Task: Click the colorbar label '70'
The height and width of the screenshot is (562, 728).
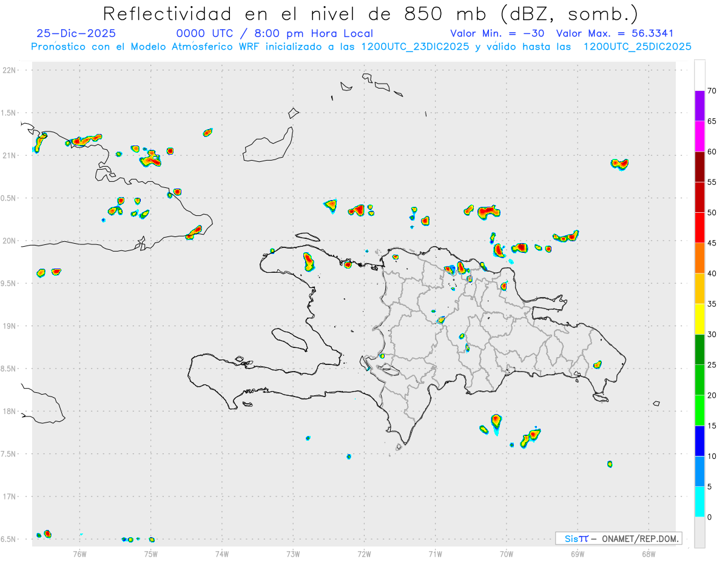Action: click(712, 91)
